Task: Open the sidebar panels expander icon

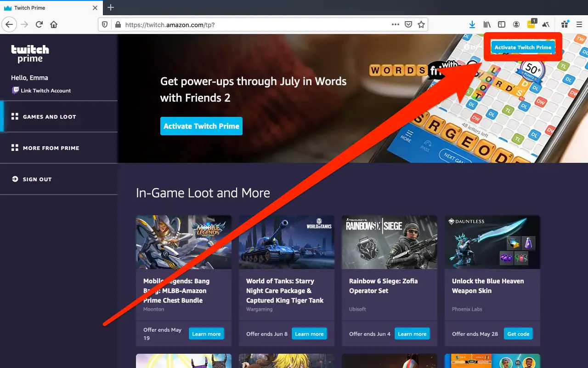Action: [501, 24]
